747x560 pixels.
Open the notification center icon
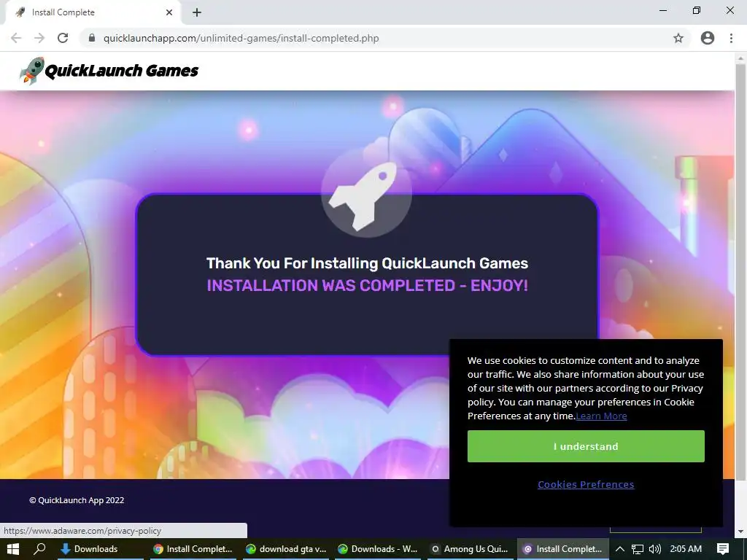(723, 549)
